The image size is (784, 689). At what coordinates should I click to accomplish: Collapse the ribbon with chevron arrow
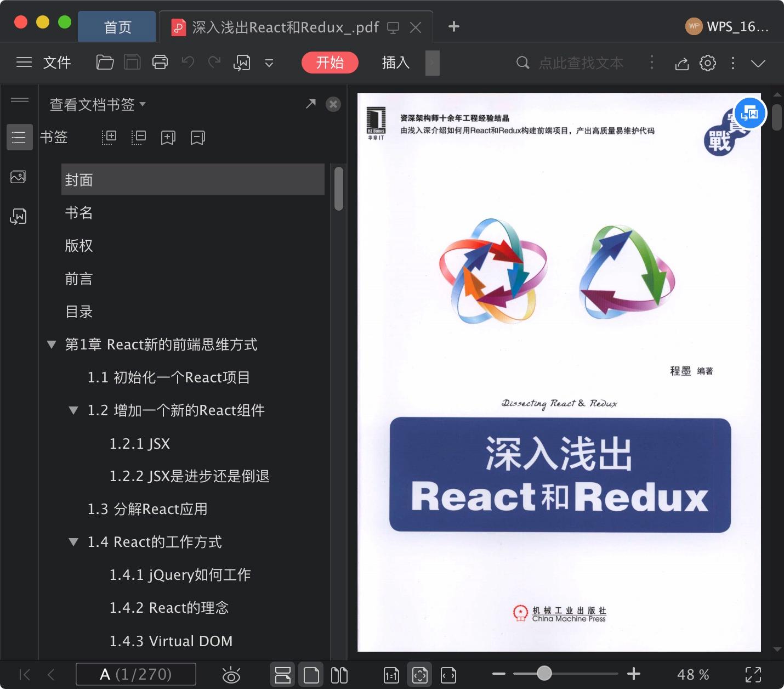[x=758, y=64]
